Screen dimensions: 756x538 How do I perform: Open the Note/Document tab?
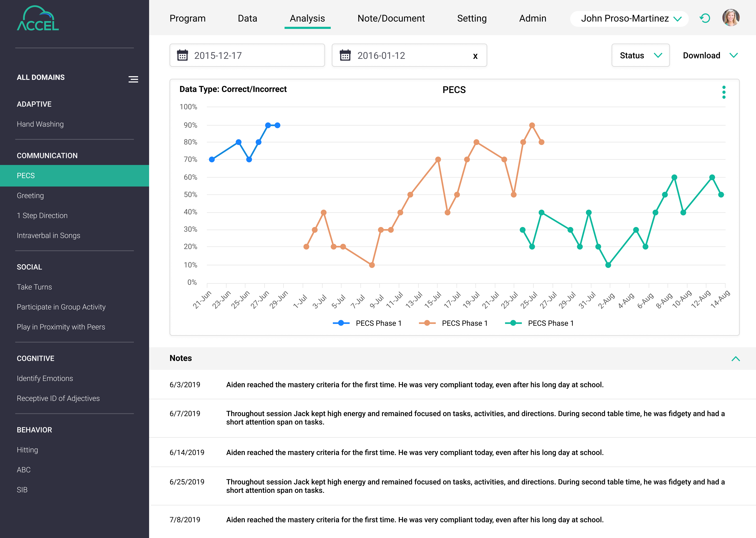pos(391,18)
